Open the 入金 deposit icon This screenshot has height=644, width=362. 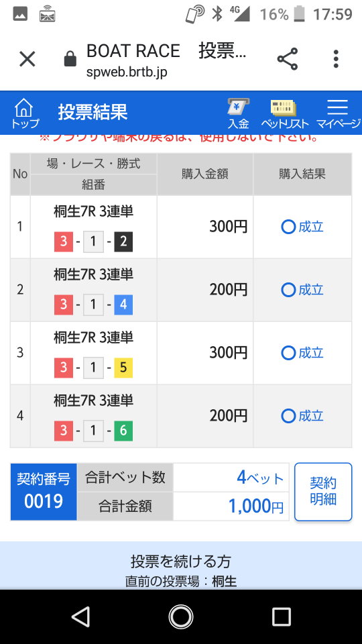[239, 113]
